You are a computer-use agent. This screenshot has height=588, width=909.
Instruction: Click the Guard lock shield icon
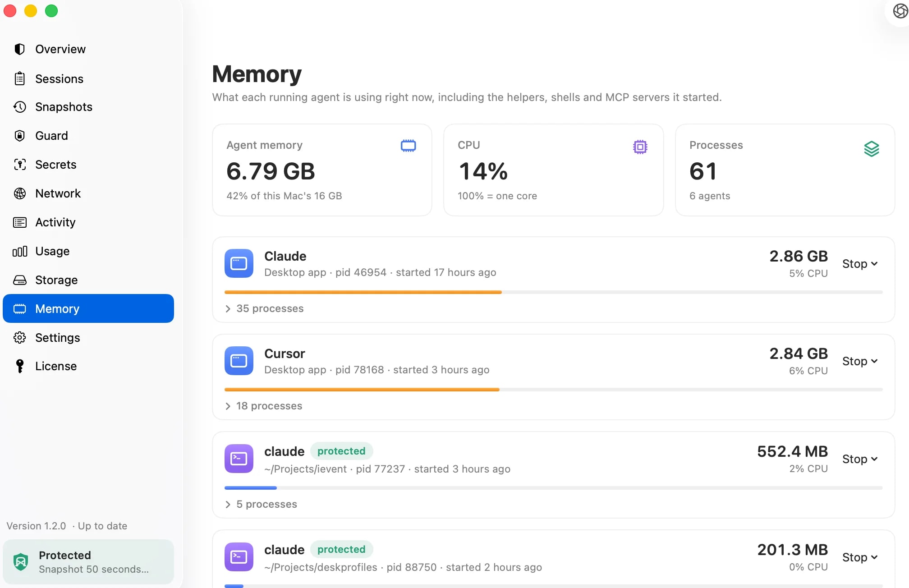19,136
